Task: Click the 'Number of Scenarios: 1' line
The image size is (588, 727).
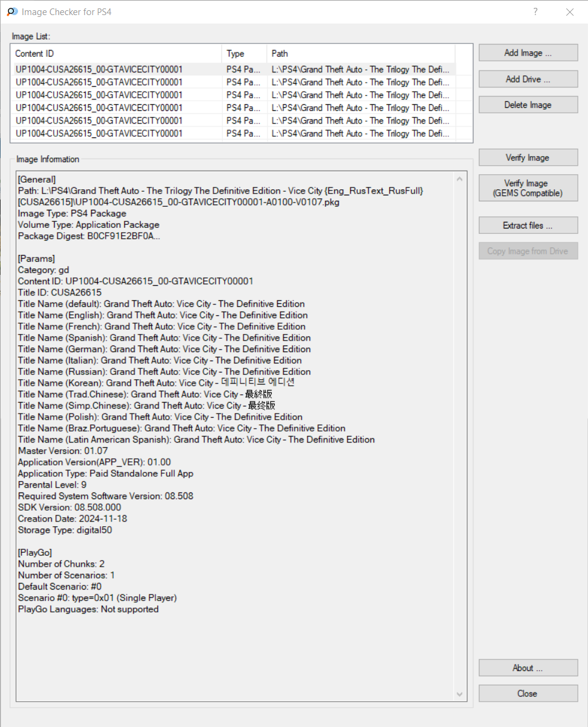Action: (66, 575)
